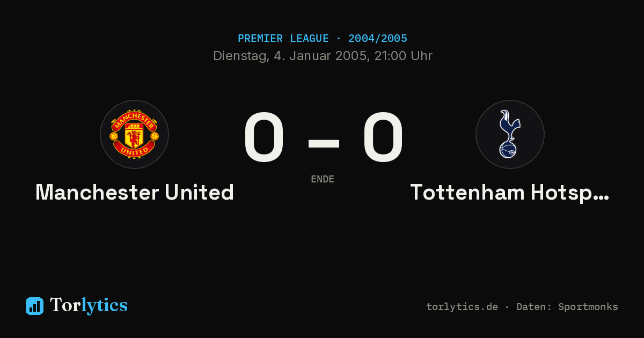Click the ENDE match status label

point(323,179)
